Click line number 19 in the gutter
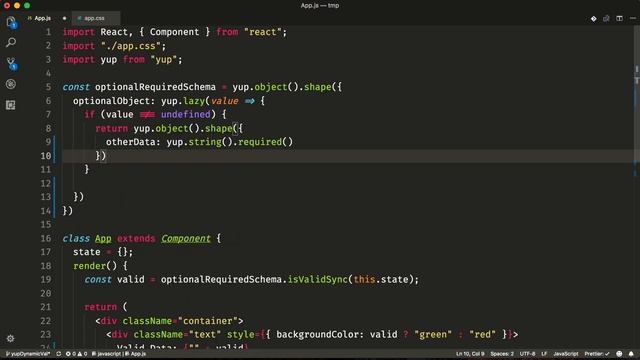 [x=46, y=280]
